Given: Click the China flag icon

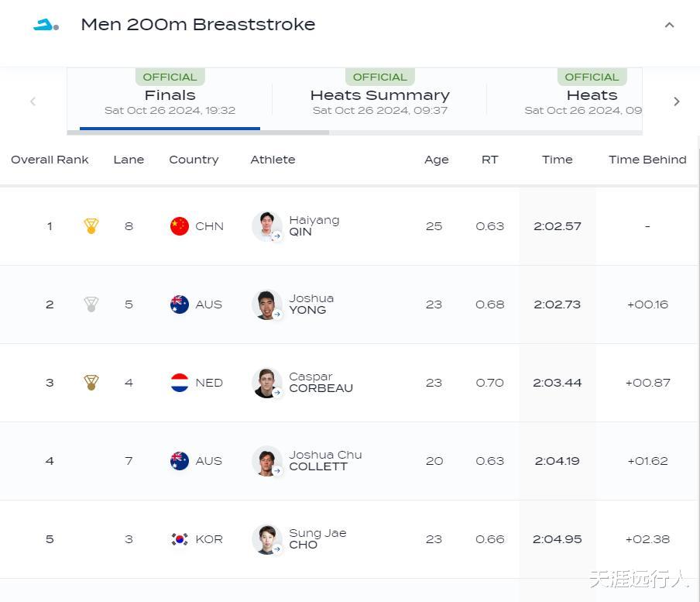Looking at the screenshot, I should (180, 226).
